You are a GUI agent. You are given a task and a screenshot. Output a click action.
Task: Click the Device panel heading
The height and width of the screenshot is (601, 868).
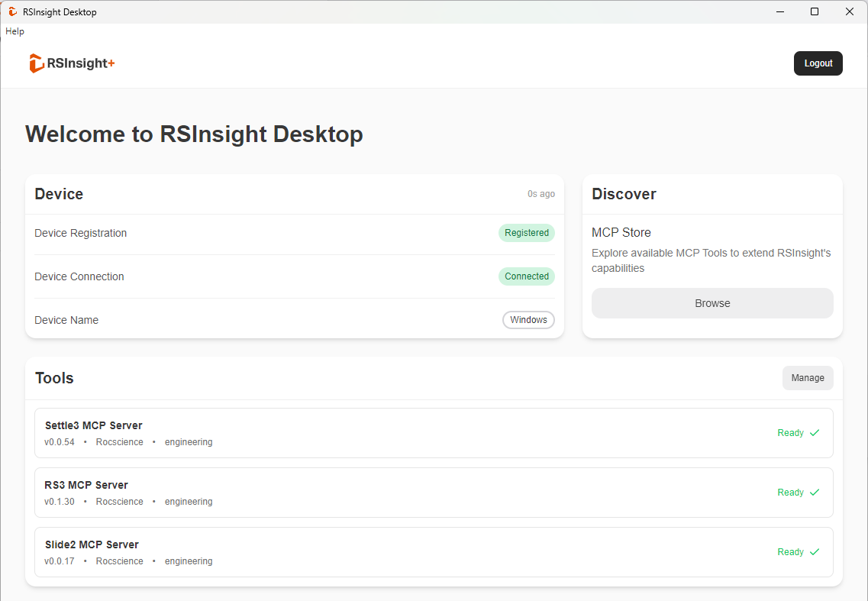[x=59, y=194]
